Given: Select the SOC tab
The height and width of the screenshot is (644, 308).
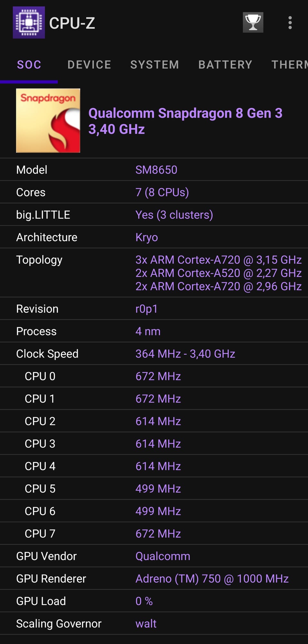Looking at the screenshot, I should pos(29,65).
